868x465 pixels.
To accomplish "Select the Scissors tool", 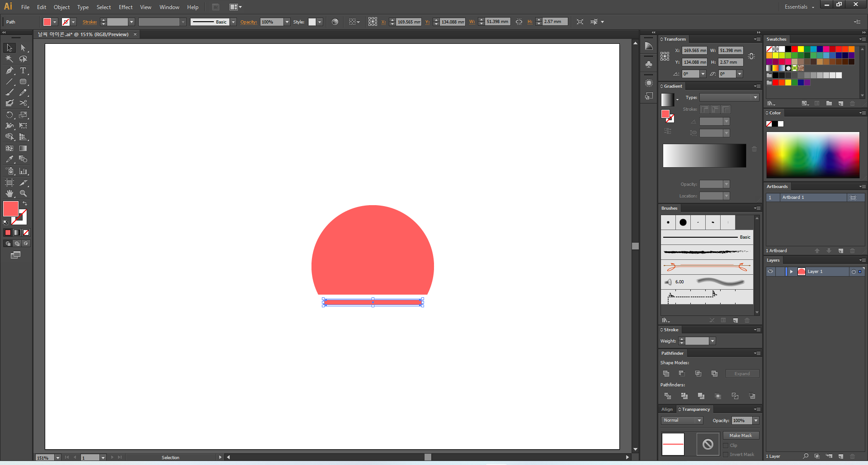I will pyautogui.click(x=23, y=103).
